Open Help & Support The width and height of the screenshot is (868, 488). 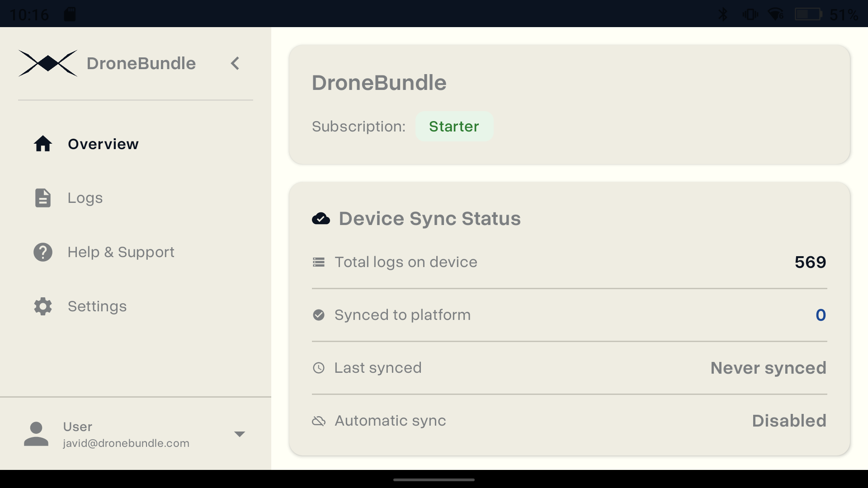(121, 252)
